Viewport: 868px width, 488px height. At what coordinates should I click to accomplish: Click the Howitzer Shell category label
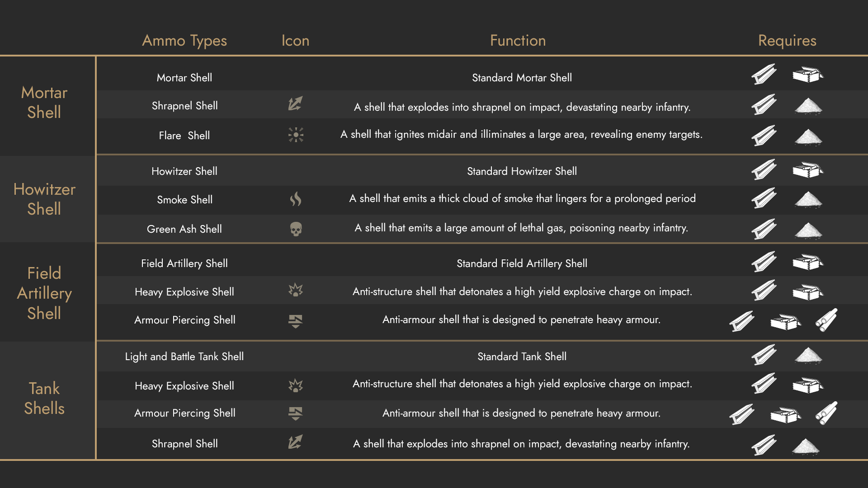[x=44, y=199]
